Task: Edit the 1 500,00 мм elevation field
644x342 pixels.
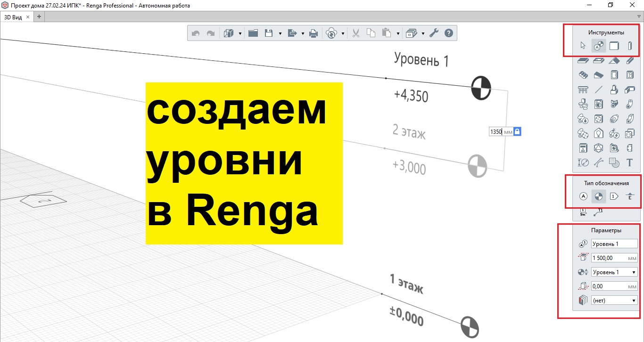Action: pyautogui.click(x=614, y=258)
